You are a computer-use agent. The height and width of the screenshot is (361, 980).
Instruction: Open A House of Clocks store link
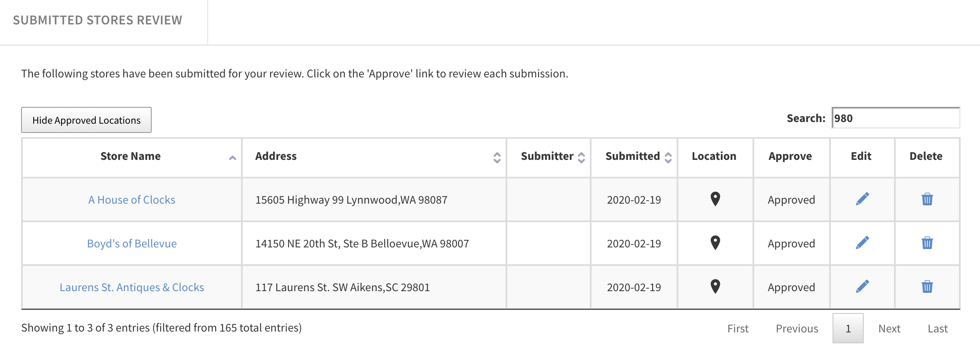tap(131, 200)
